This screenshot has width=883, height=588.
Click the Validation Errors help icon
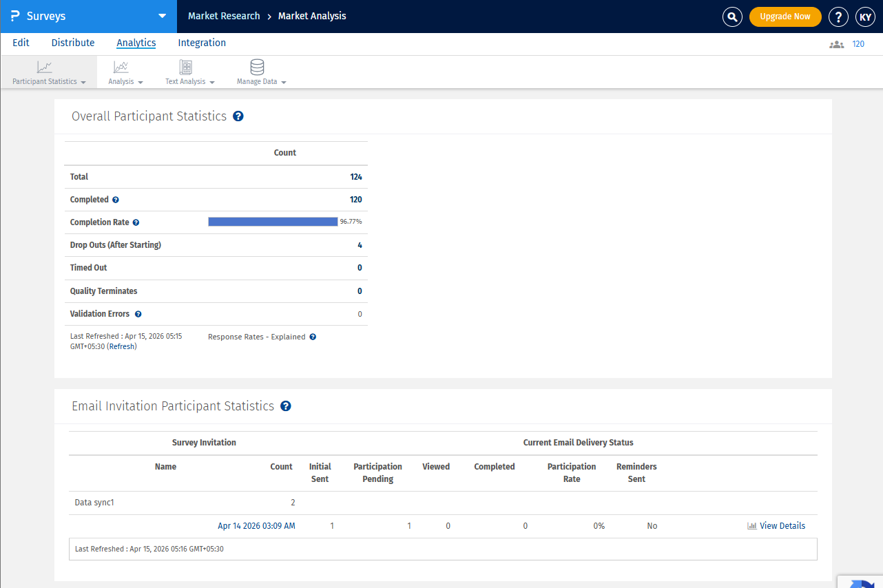pyautogui.click(x=138, y=314)
